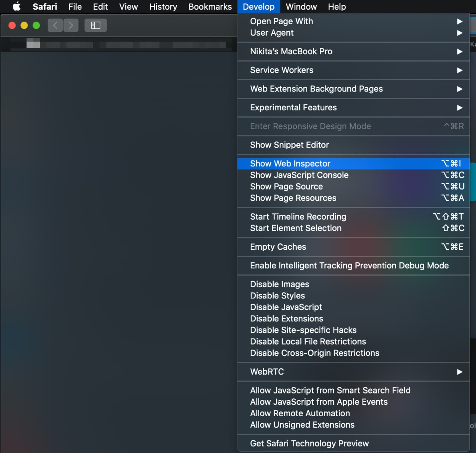Open the File menu

(x=75, y=7)
